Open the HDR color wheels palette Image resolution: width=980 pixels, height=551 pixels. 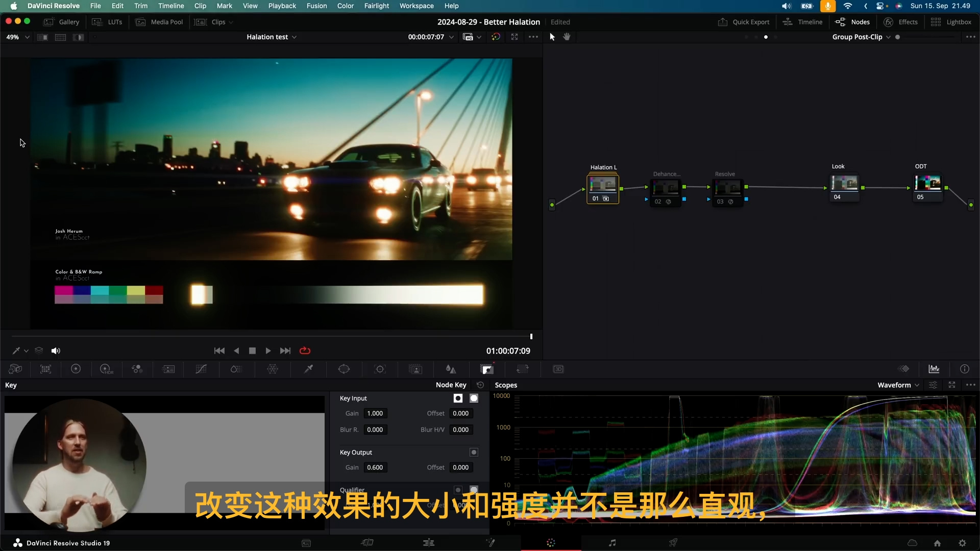106,369
